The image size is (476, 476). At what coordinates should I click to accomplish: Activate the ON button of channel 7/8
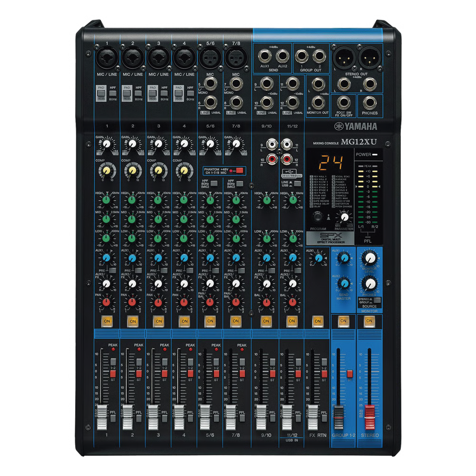click(x=235, y=321)
